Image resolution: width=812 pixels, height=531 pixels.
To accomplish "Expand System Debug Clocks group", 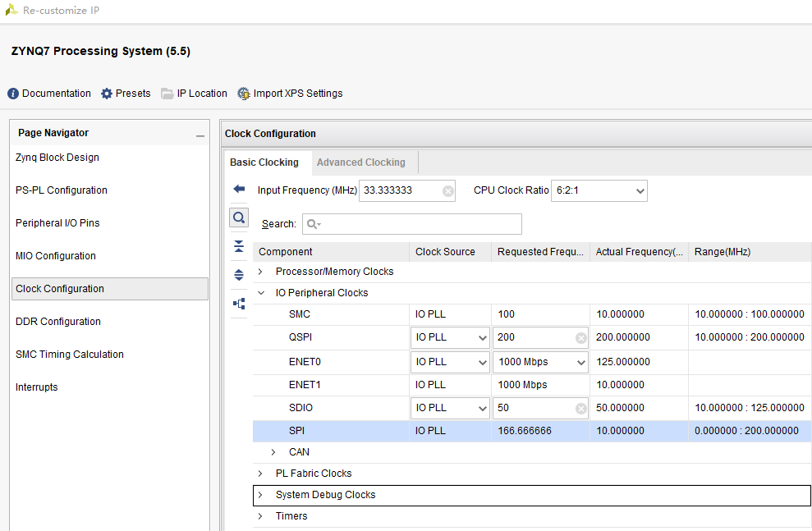I will [260, 495].
